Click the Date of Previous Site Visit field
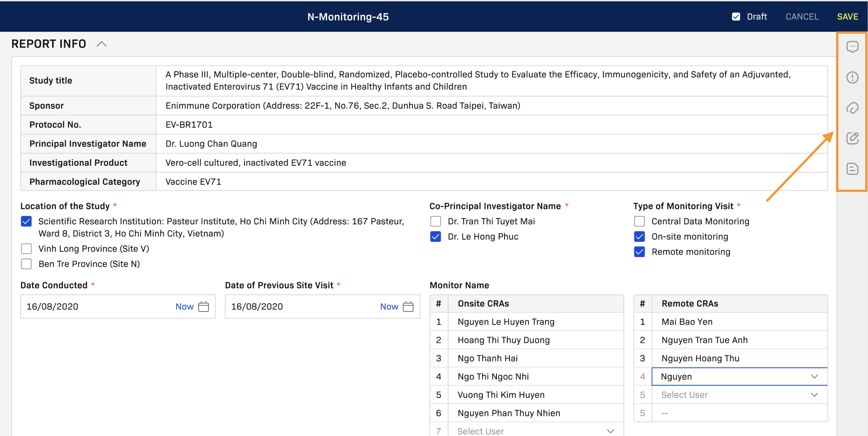Image resolution: width=868 pixels, height=436 pixels. point(322,307)
